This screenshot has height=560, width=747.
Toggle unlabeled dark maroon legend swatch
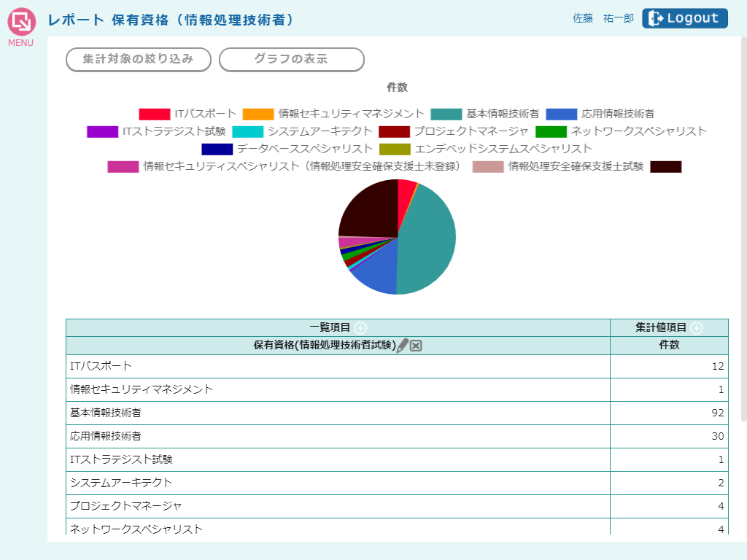tap(665, 166)
